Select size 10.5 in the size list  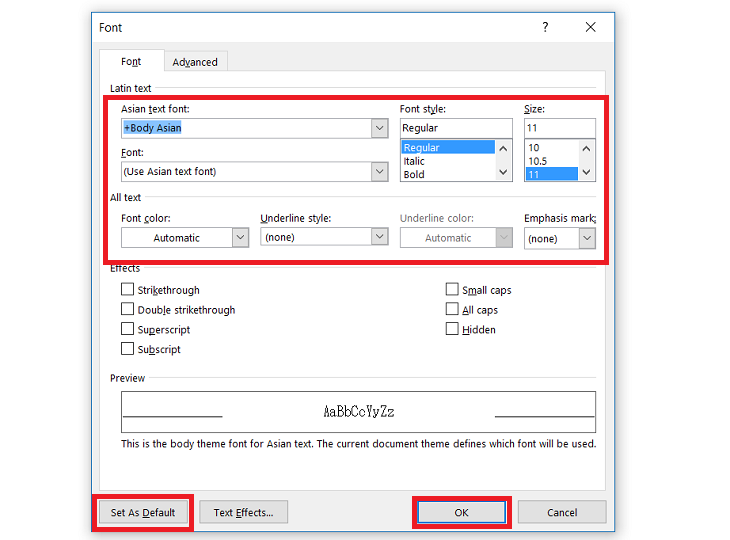552,161
